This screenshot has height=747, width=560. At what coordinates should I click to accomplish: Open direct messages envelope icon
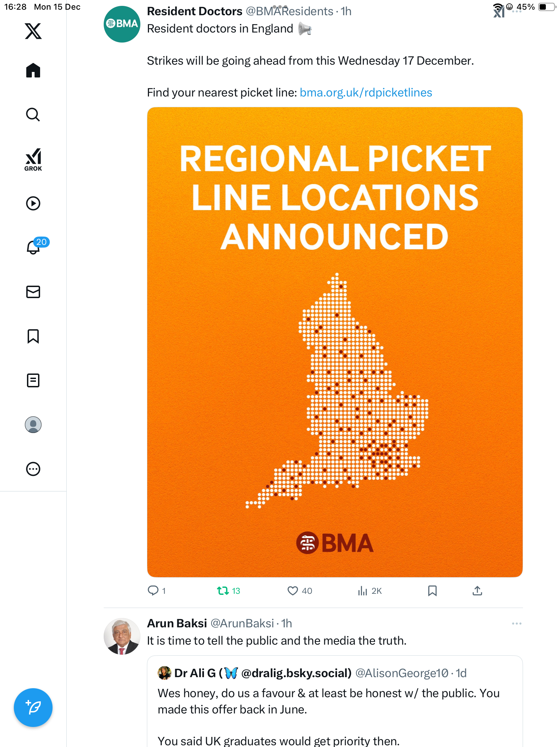pos(33,292)
